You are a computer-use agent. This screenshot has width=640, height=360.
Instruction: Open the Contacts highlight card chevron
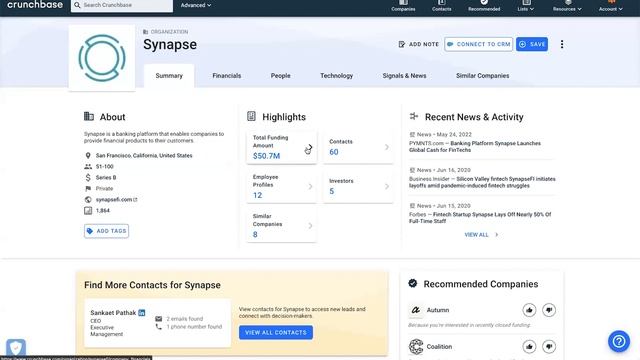coord(387,147)
